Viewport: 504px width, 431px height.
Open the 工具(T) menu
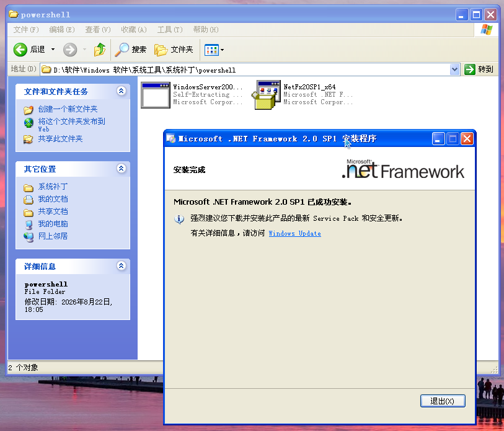(x=170, y=30)
